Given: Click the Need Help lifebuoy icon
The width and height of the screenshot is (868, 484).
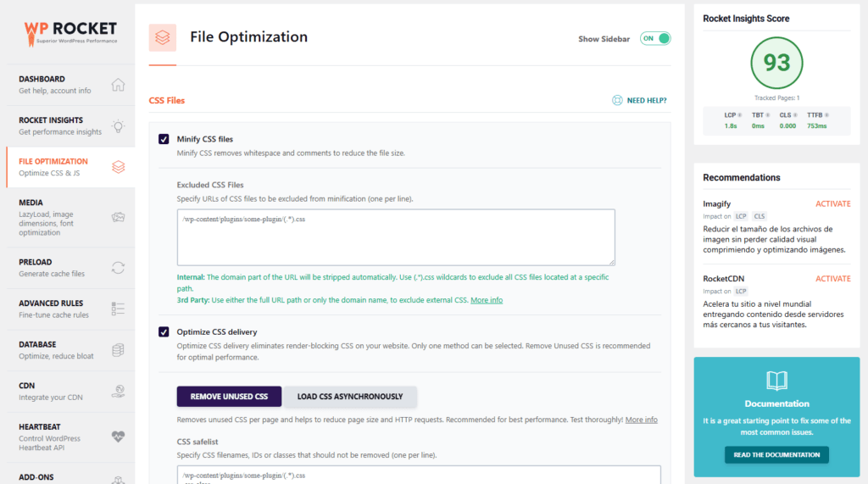Looking at the screenshot, I should coord(617,100).
